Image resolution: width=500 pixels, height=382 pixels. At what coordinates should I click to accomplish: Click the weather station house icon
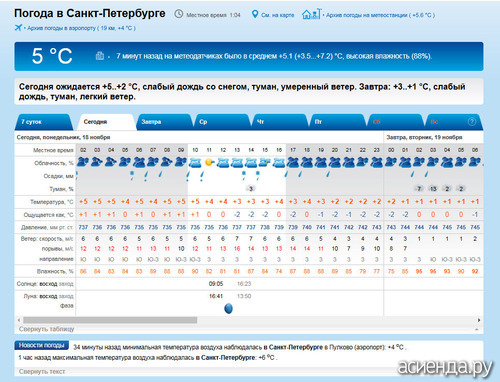[312, 14]
